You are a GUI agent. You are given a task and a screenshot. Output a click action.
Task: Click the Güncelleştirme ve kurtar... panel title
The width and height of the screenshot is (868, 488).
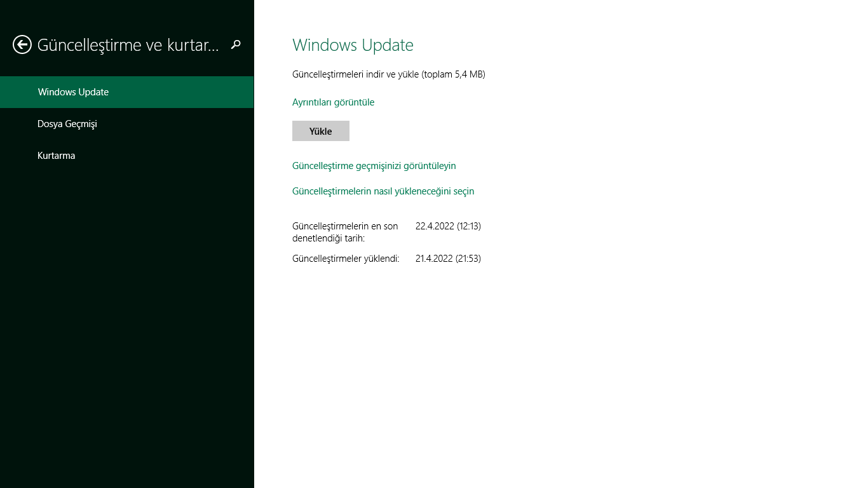128,45
